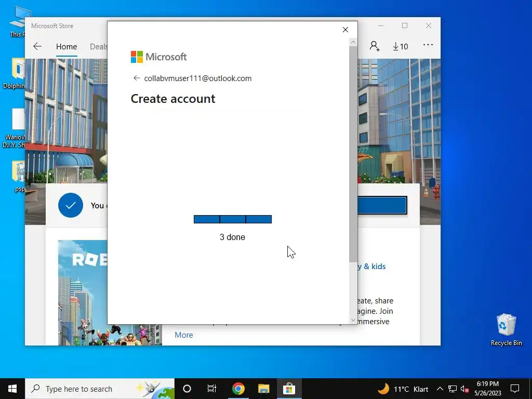Go back from collabvmuser111@outlook.com
Image resolution: width=532 pixels, height=399 pixels.
point(137,78)
